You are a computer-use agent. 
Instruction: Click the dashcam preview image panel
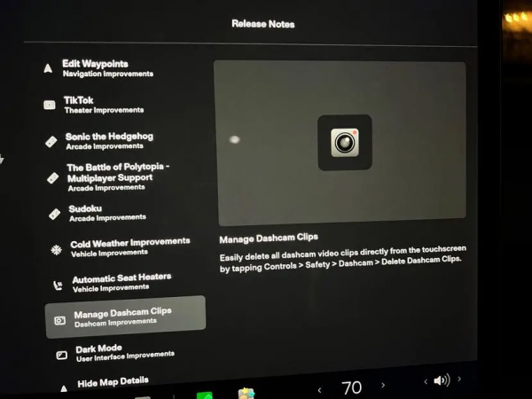pos(340,142)
